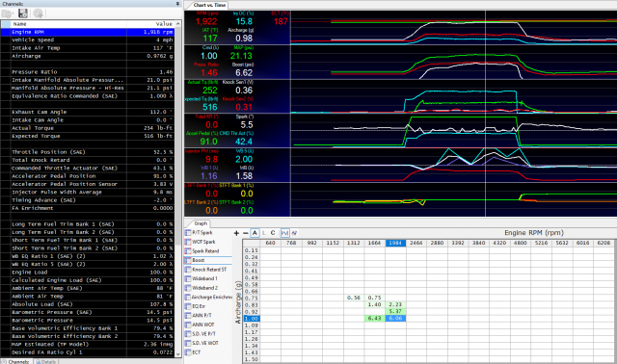The height and width of the screenshot is (364, 617).
Task: Click the plus icon above the graph table
Action: pos(236,233)
